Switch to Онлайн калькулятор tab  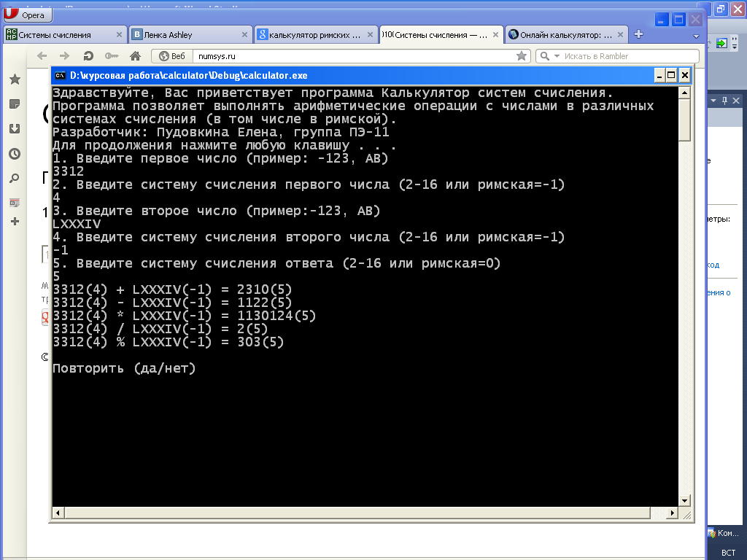[565, 35]
